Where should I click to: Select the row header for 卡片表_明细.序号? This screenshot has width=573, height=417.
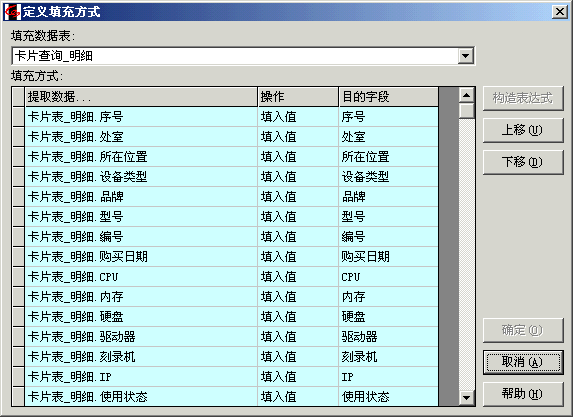[18, 117]
